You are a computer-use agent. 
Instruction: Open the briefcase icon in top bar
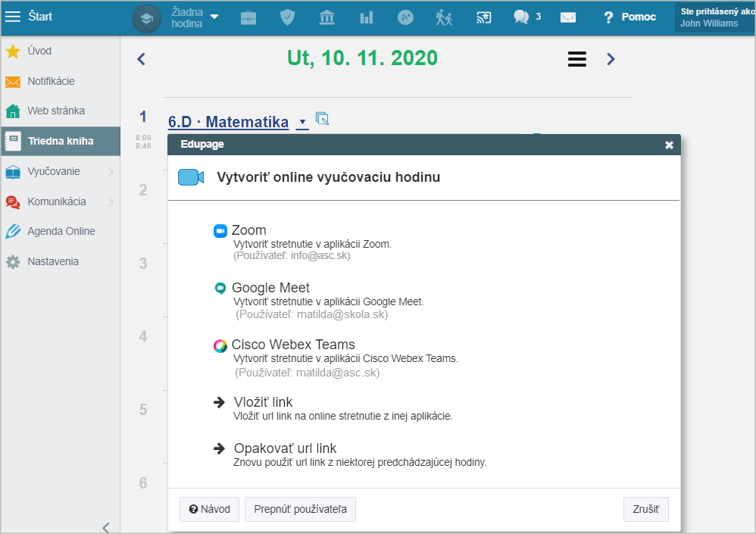248,18
